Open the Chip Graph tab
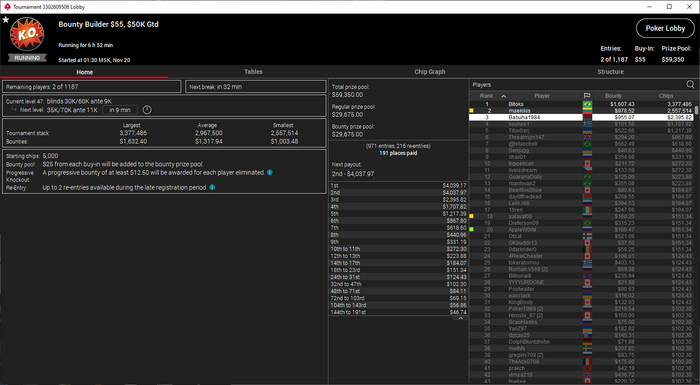 coord(429,71)
